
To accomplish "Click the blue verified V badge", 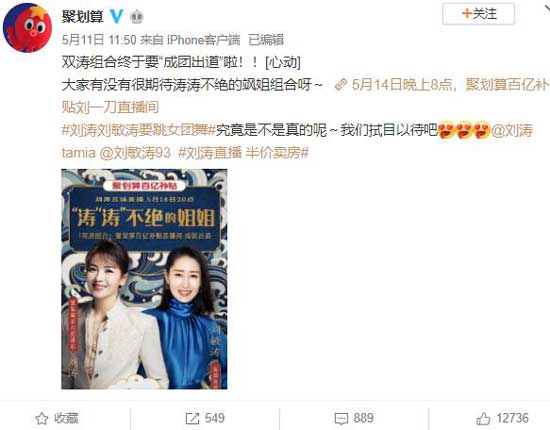I will click(x=116, y=16).
